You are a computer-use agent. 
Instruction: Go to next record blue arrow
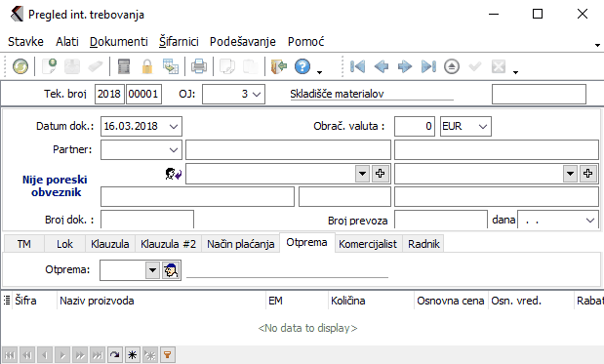coord(405,66)
